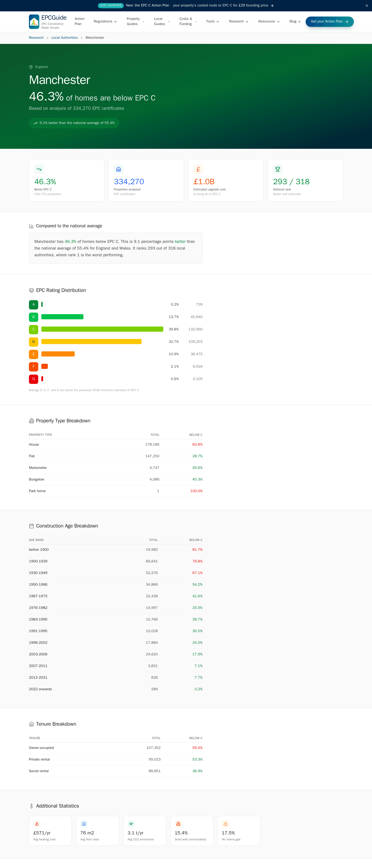This screenshot has width=372, height=868.
Task: Open the Resources dropdown menu
Action: (x=269, y=22)
